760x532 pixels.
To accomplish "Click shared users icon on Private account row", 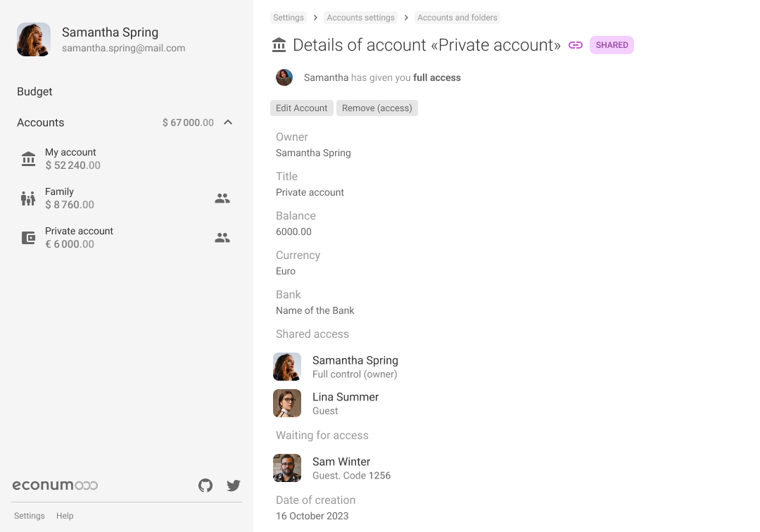I will pos(222,237).
